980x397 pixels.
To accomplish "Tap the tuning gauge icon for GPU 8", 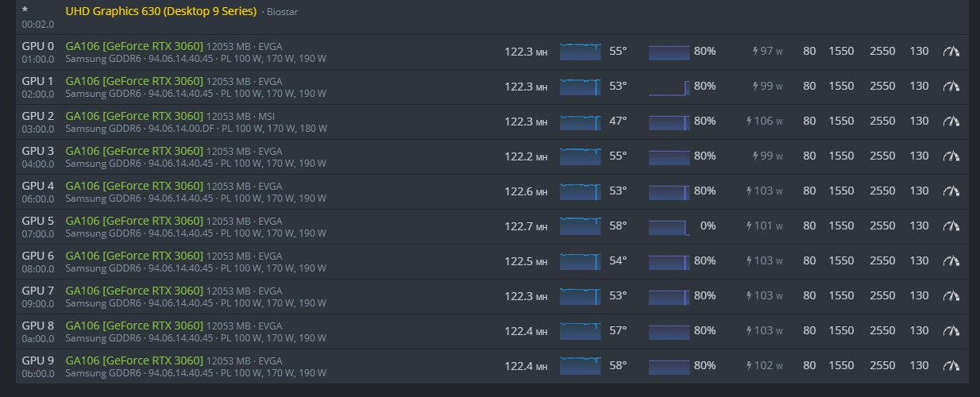I will pyautogui.click(x=951, y=331).
